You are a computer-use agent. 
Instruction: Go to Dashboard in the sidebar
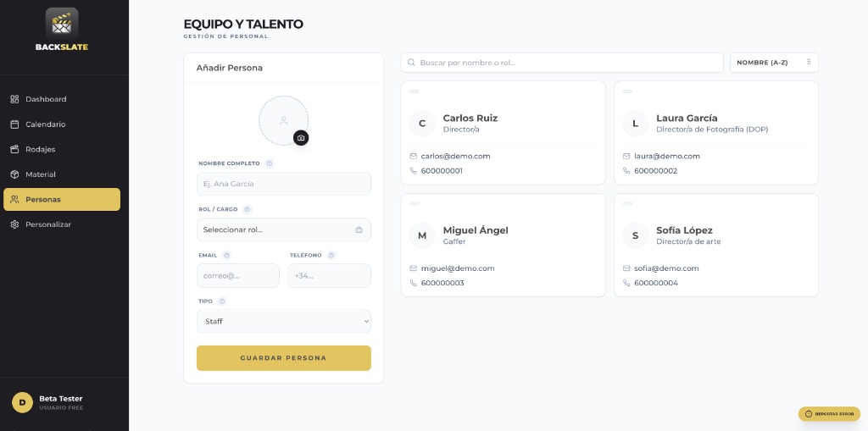point(46,99)
